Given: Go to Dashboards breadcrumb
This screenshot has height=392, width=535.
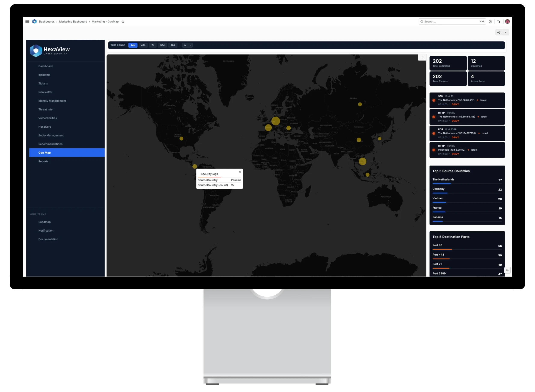Looking at the screenshot, I should [47, 22].
